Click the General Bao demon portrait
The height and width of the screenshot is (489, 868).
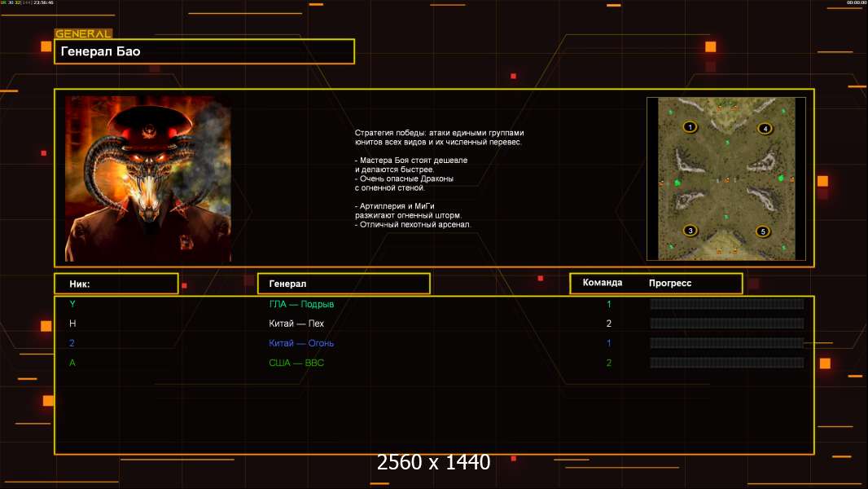148,178
